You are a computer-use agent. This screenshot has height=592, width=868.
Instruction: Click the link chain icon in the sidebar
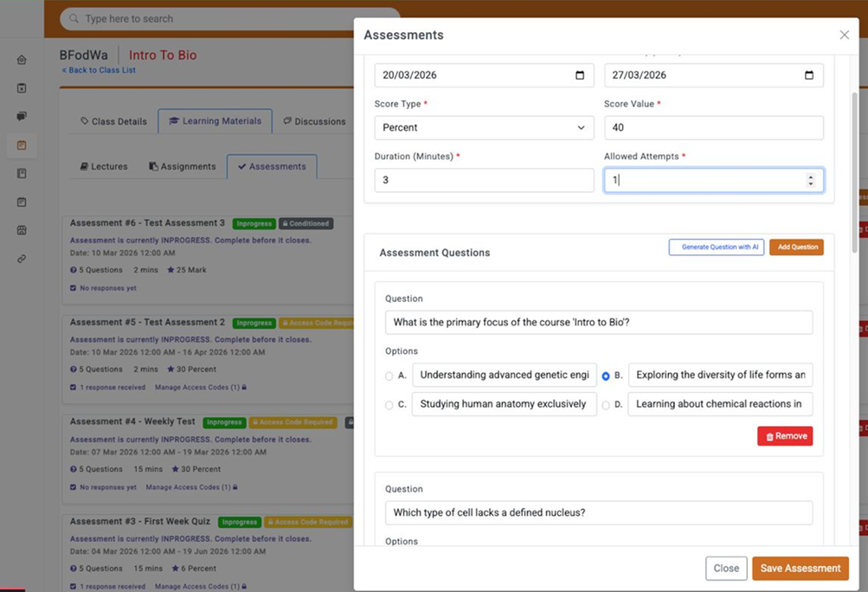point(22,259)
